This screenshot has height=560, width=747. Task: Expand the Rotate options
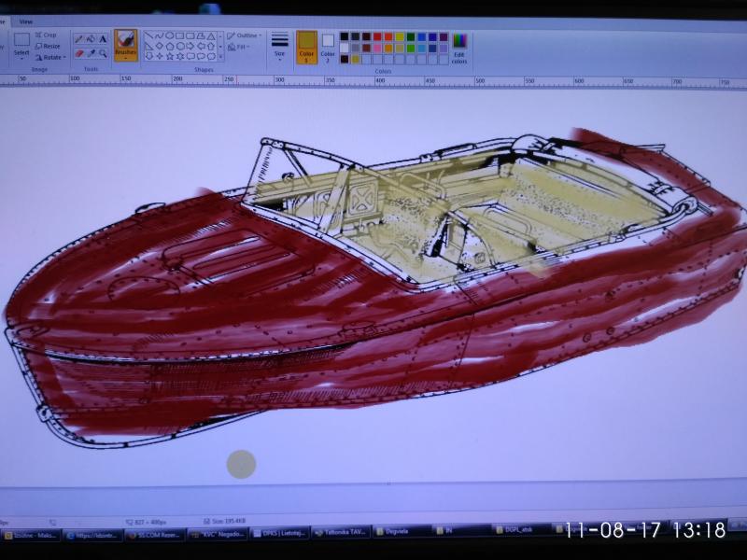50,57
